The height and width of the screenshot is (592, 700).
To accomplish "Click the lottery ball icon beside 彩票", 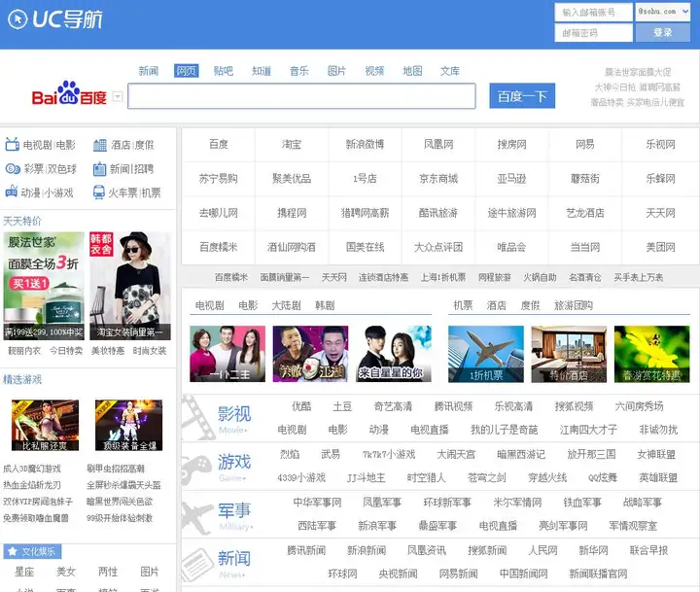I will (x=13, y=169).
